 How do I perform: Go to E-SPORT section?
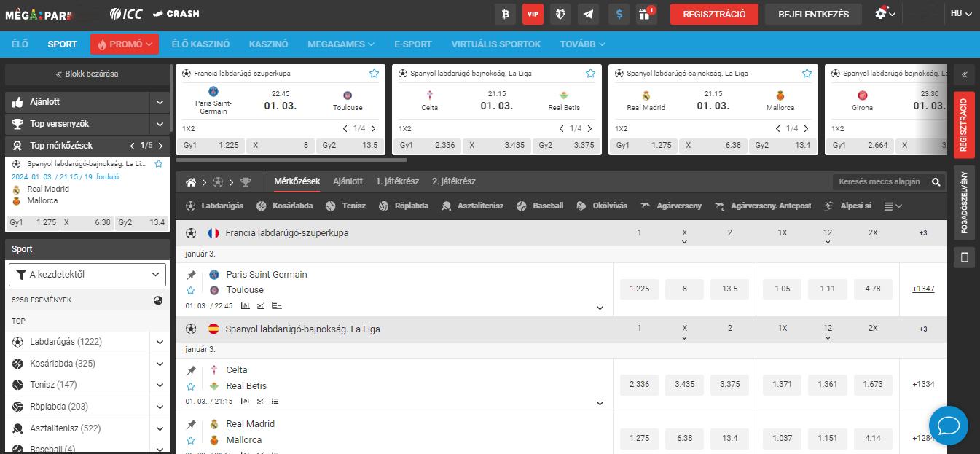pyautogui.click(x=413, y=44)
